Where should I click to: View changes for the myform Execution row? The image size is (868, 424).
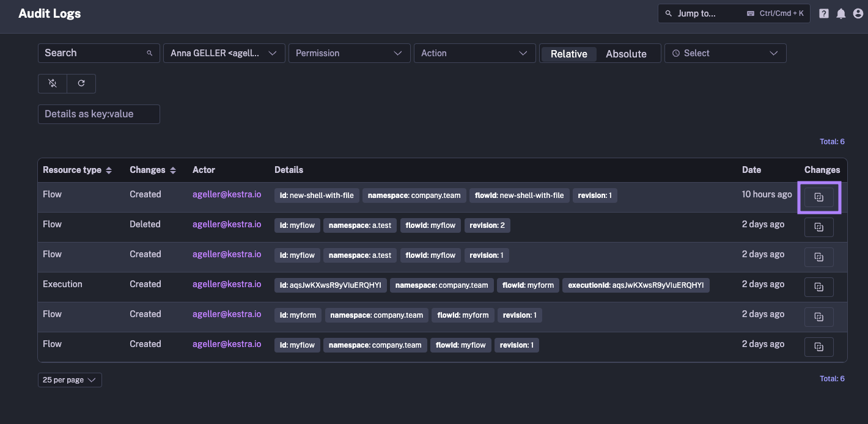click(x=819, y=287)
